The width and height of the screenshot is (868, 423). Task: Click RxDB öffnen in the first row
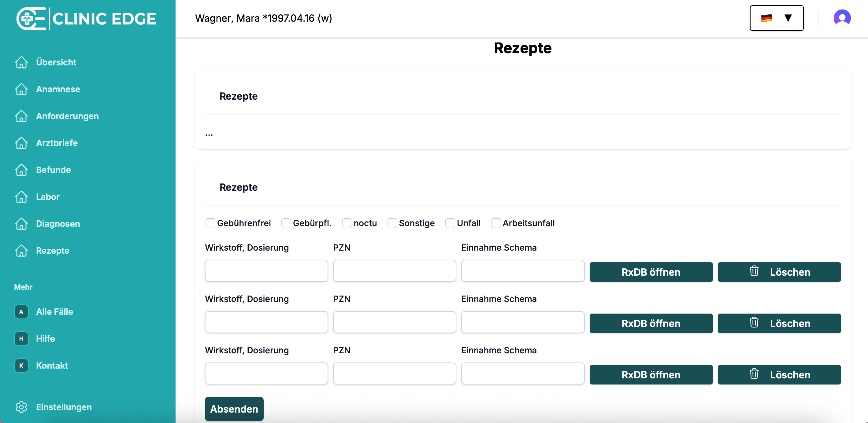(651, 272)
